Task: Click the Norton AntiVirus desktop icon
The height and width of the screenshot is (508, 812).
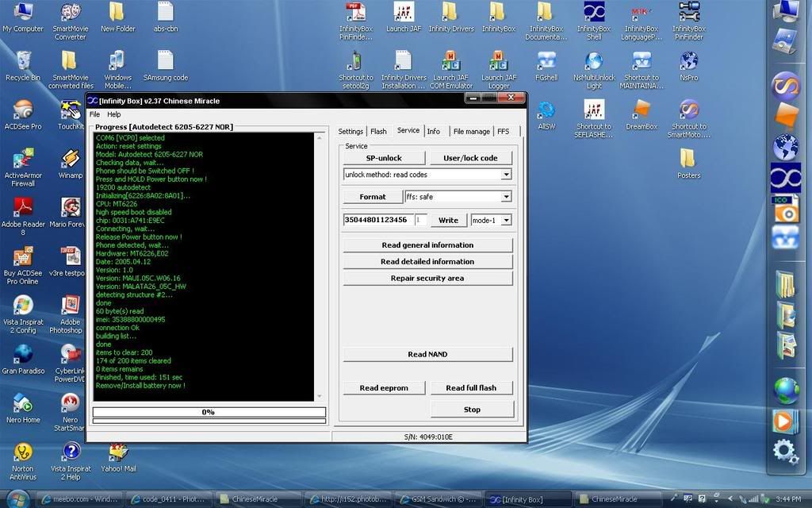Action: [x=23, y=461]
